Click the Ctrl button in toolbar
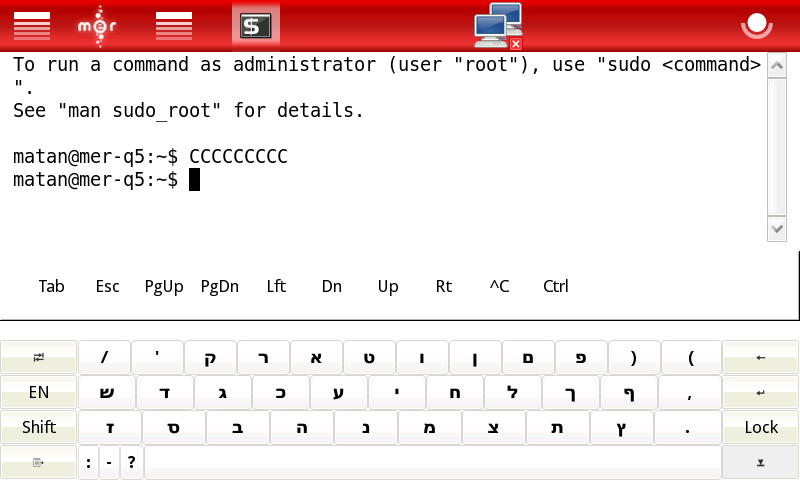The image size is (800, 480). point(556,286)
